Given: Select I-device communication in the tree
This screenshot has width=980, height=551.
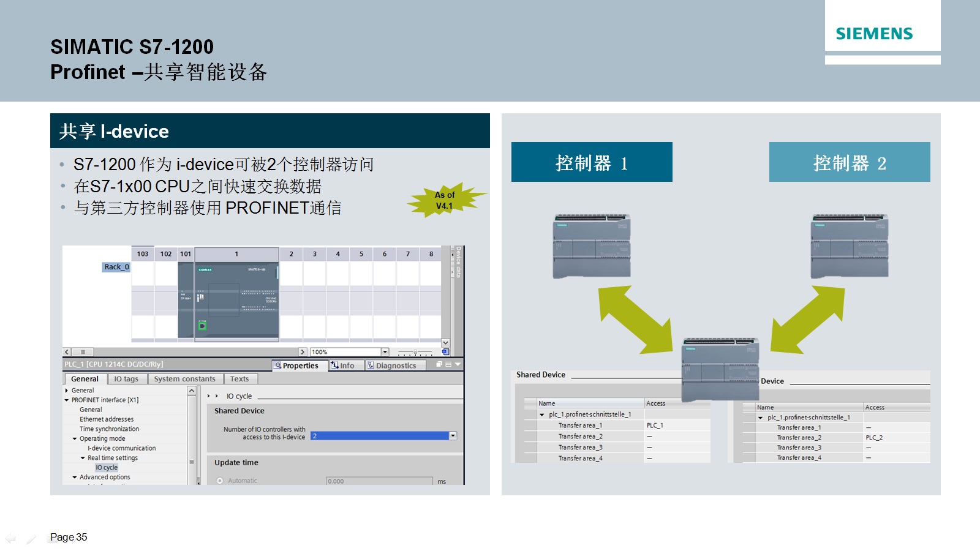Looking at the screenshot, I should pos(122,448).
